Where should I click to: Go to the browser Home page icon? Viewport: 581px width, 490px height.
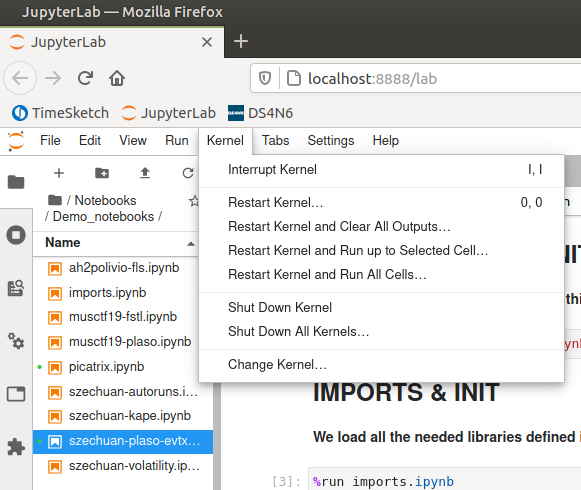point(117,78)
